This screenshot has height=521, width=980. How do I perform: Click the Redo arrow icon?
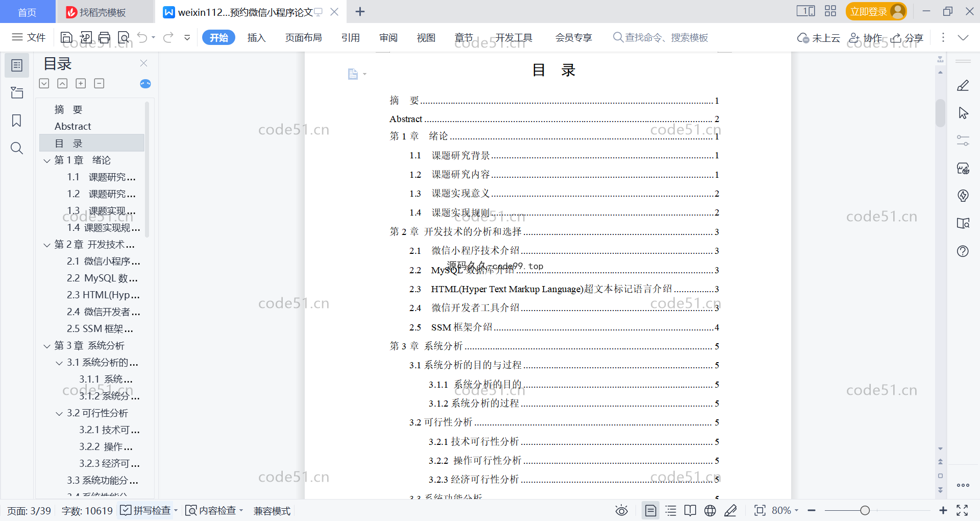point(168,37)
